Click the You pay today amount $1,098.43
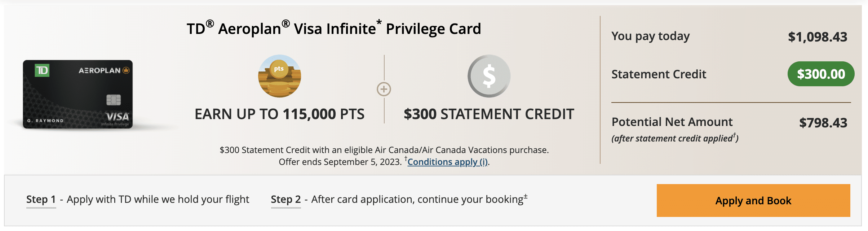This screenshot has width=868, height=231. click(x=818, y=37)
